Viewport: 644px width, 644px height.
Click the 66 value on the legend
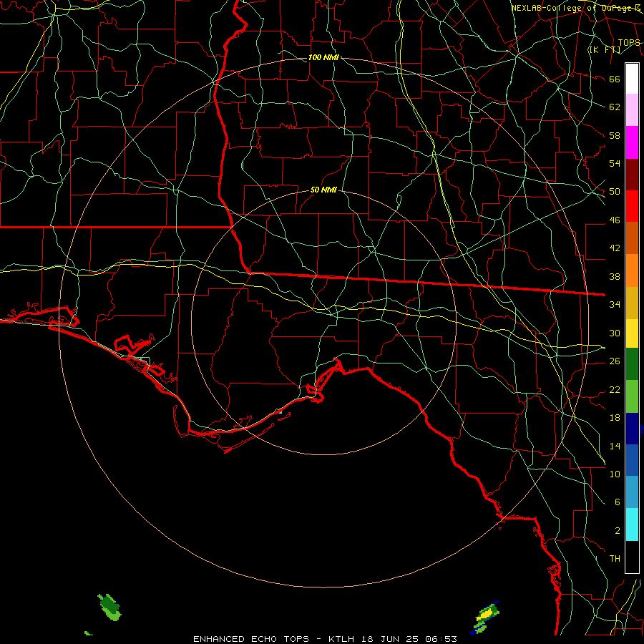(x=615, y=79)
